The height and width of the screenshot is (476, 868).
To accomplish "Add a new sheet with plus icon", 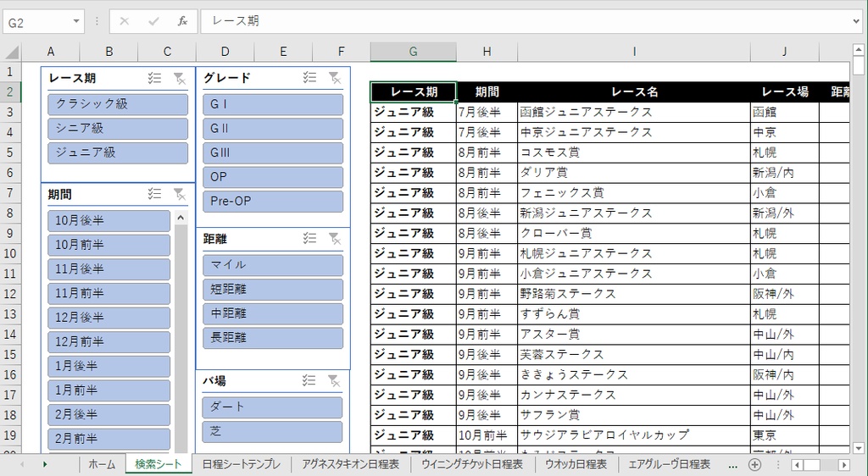I will tap(754, 464).
